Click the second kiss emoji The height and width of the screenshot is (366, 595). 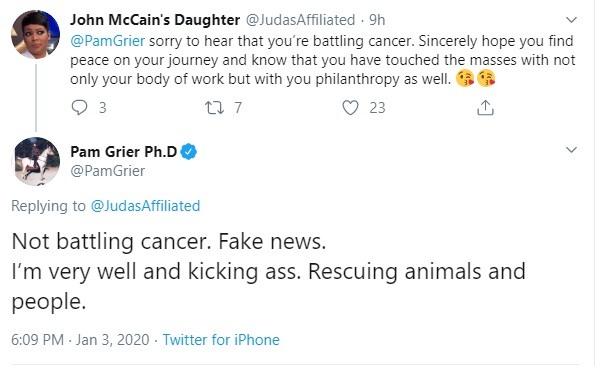coord(486,79)
